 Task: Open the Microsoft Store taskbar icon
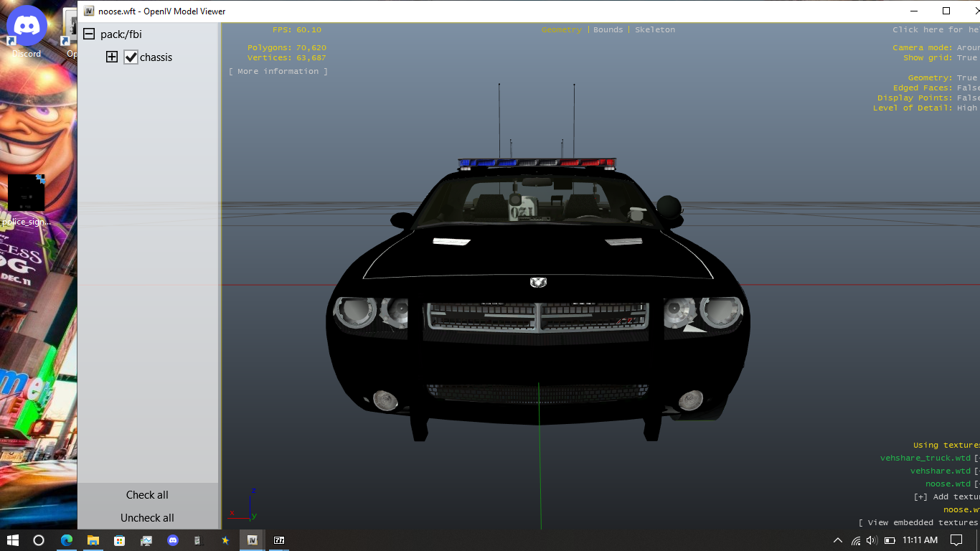[x=119, y=540]
